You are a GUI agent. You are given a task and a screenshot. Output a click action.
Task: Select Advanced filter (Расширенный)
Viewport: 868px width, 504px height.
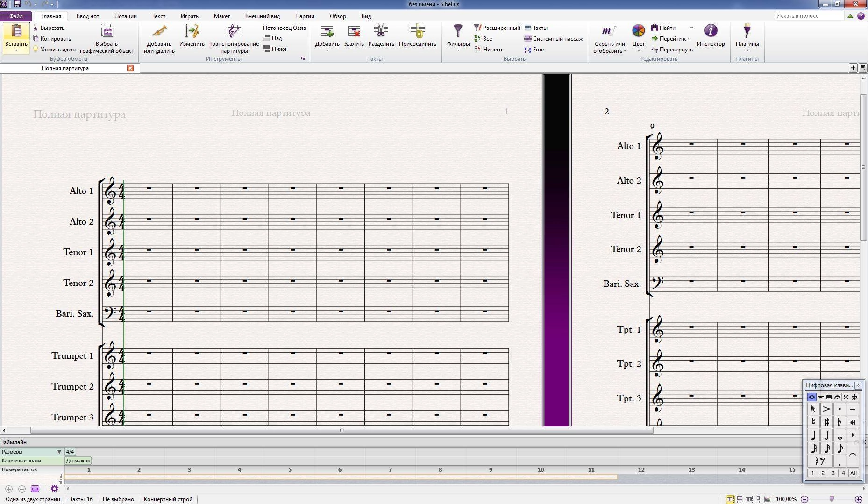(497, 28)
